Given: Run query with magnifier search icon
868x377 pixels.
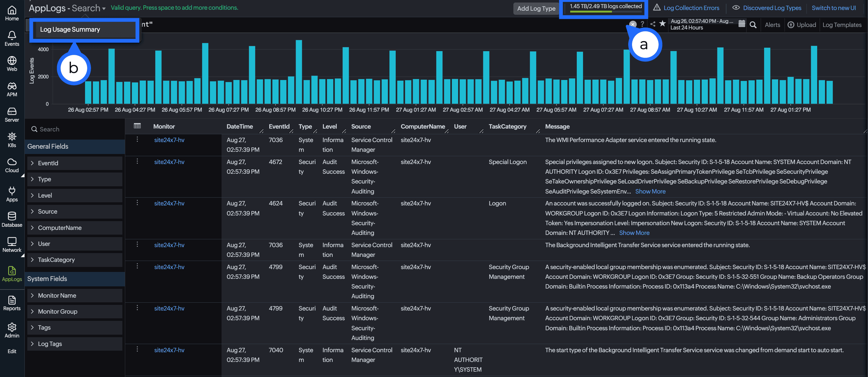Looking at the screenshot, I should 753,24.
